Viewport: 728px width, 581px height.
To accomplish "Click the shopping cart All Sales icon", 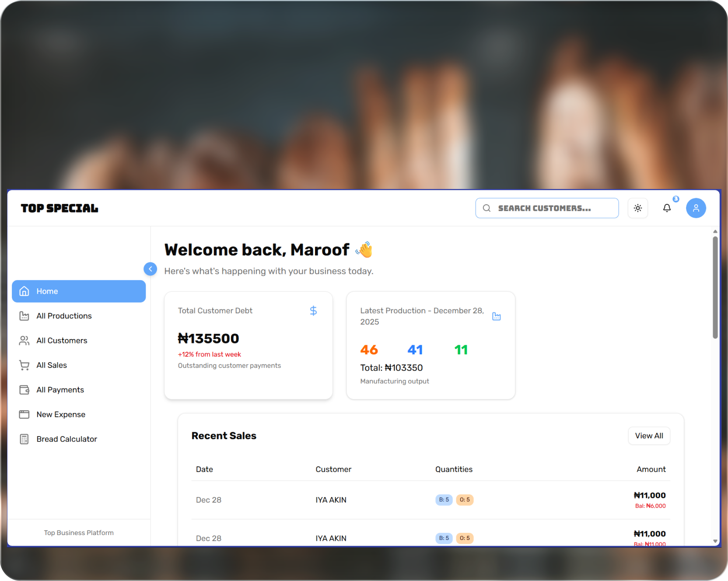I will click(24, 365).
